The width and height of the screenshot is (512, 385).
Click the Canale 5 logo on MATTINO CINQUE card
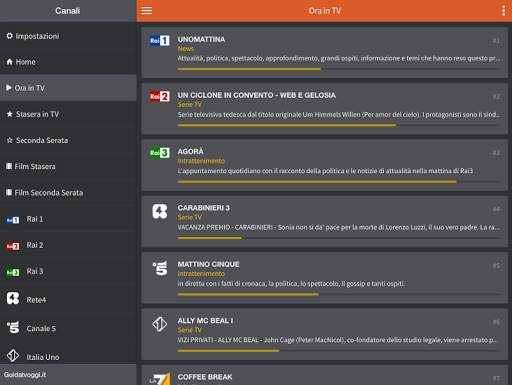click(160, 268)
